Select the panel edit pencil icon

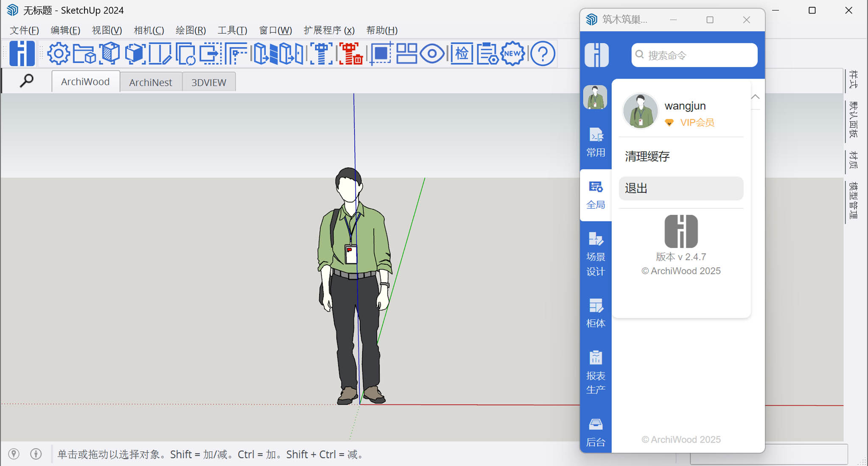[160, 53]
